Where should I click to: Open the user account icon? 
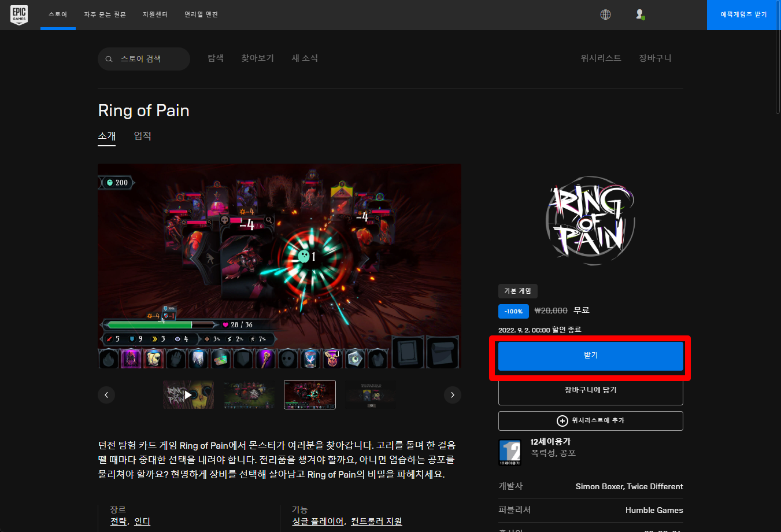click(640, 14)
